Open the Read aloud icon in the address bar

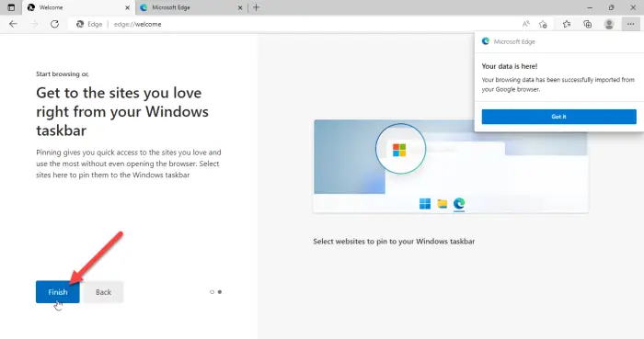coord(525,24)
